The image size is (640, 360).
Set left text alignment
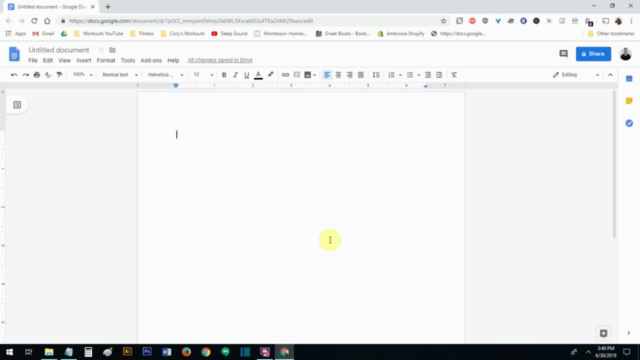[x=327, y=75]
